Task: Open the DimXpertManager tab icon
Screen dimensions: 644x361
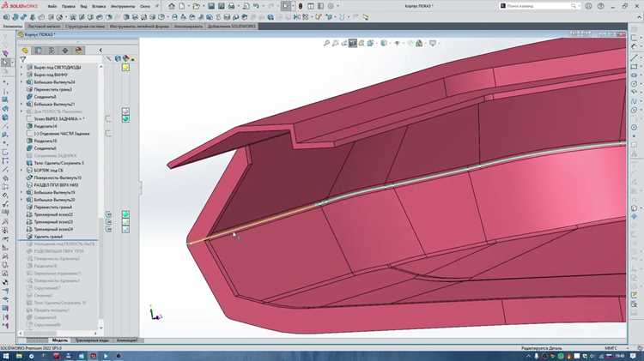Action: (65, 51)
